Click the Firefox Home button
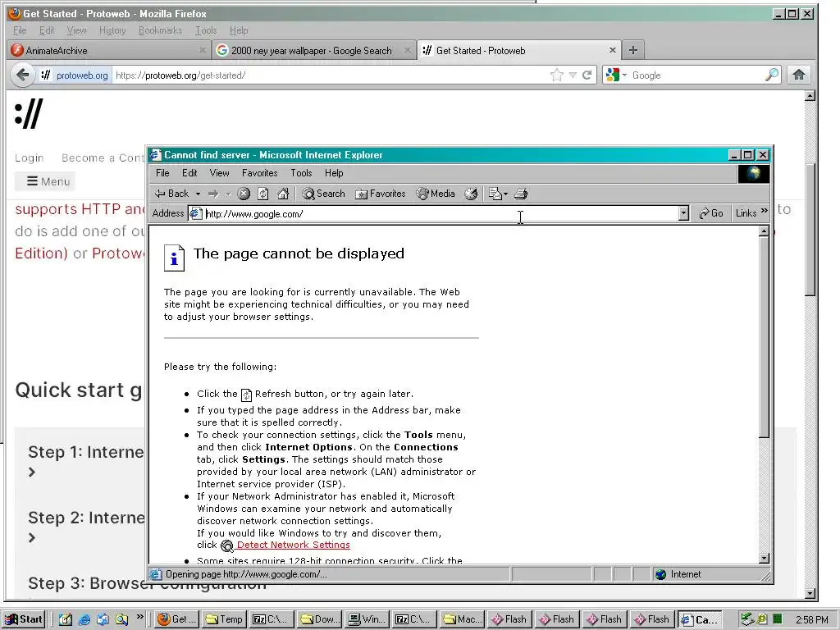This screenshot has width=840, height=630. [799, 75]
